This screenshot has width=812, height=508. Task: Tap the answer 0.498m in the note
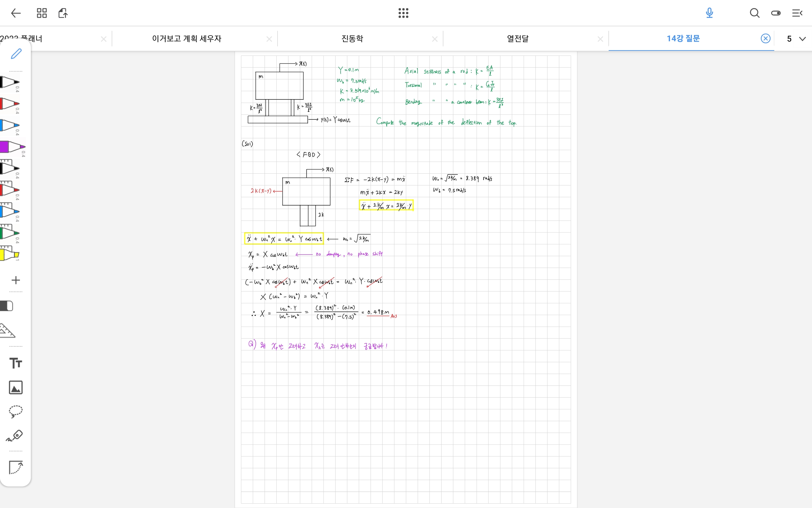coord(378,312)
